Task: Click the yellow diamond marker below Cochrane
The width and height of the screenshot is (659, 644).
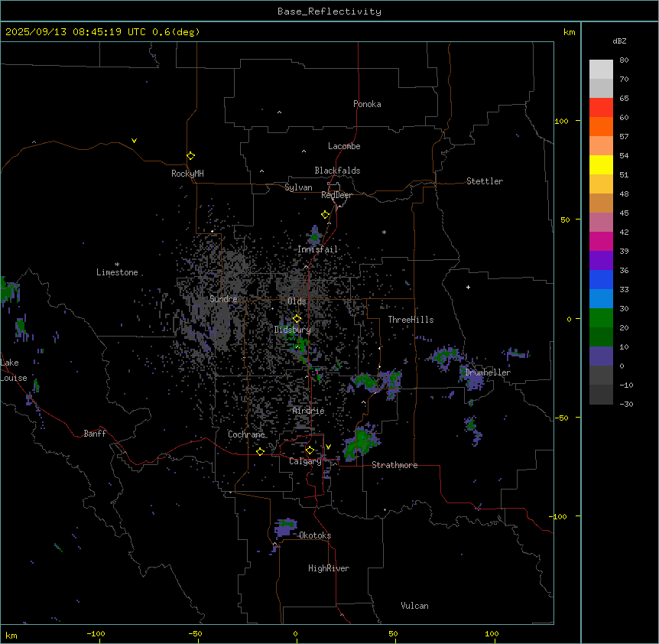Action: coord(260,451)
